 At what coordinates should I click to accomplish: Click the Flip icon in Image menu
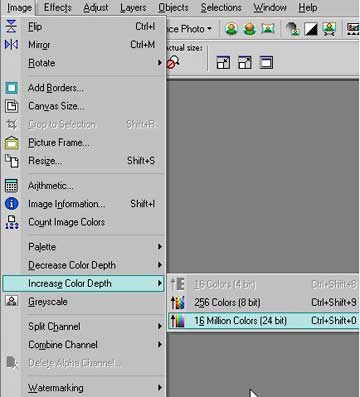click(11, 26)
